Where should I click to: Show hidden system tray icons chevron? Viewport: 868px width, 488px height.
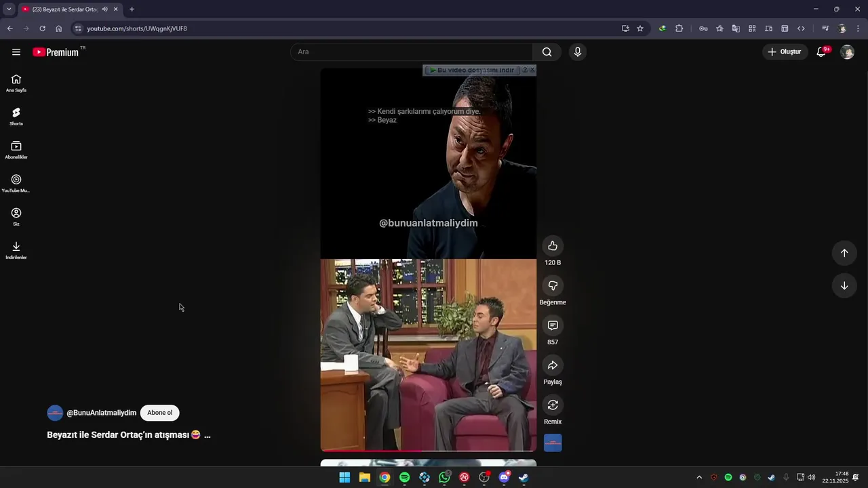[x=699, y=478]
